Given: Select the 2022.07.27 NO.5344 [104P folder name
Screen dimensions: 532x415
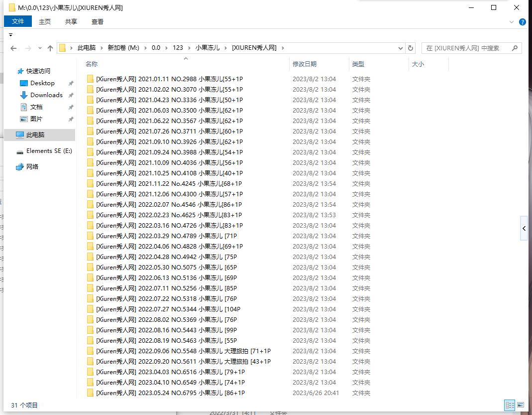Looking at the screenshot, I should coord(168,309).
